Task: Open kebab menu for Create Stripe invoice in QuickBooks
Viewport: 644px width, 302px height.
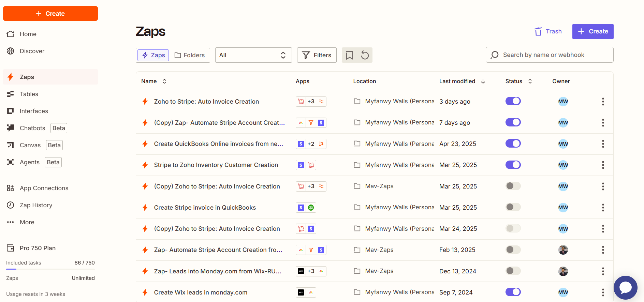Action: pyautogui.click(x=603, y=208)
